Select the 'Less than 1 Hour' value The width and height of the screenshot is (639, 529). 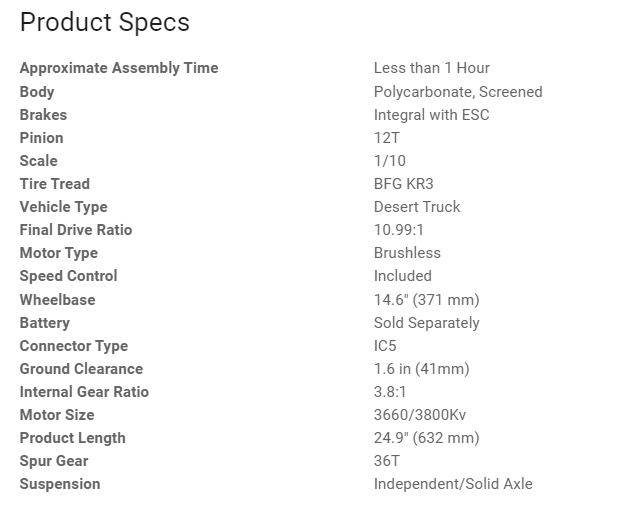pyautogui.click(x=431, y=68)
